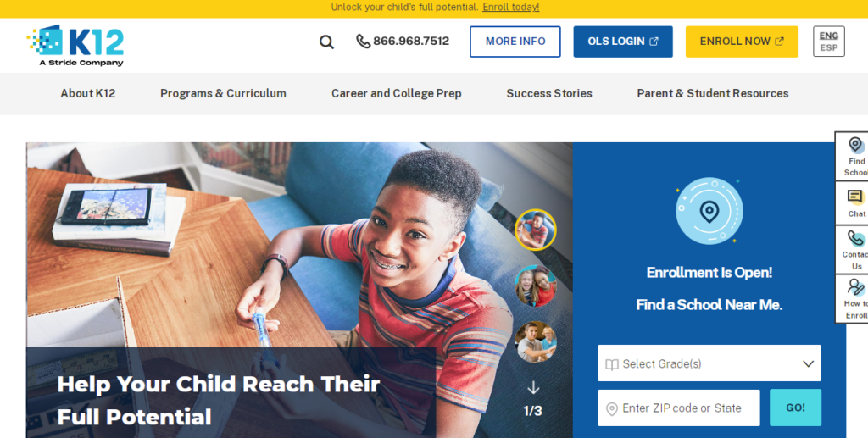The width and height of the screenshot is (868, 438).
Task: Click the ENROLL NOW button
Action: [742, 42]
